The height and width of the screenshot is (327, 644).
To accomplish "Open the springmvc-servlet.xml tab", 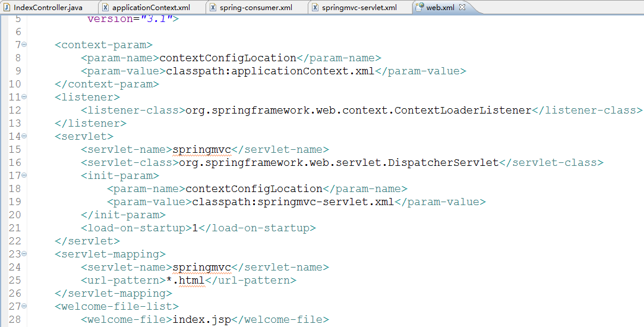I will pos(359,7).
